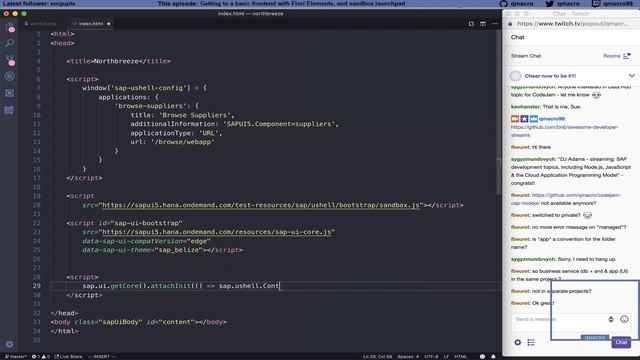640x360 pixels.
Task: Click the blue badge next to qmacro99 name
Action: [534, 119]
